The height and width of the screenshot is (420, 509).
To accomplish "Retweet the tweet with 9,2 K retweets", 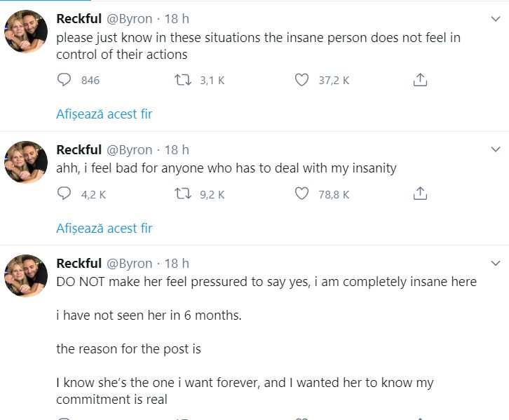I will pyautogui.click(x=182, y=194).
